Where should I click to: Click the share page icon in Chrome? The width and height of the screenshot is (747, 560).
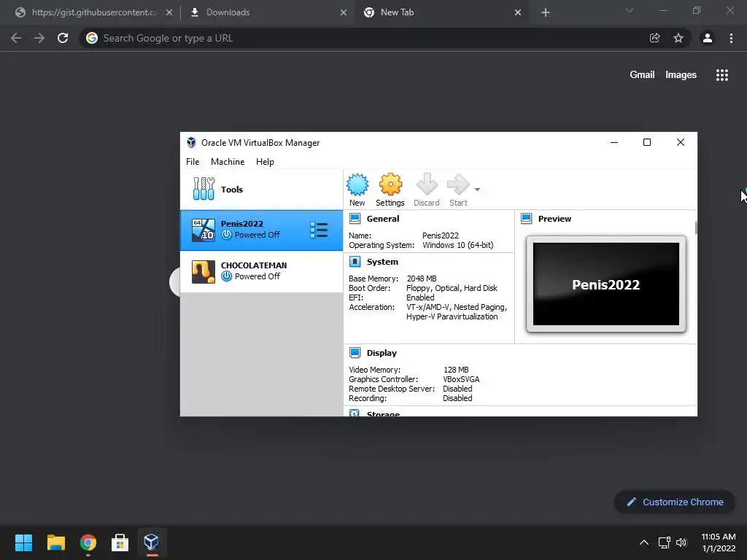tap(654, 38)
